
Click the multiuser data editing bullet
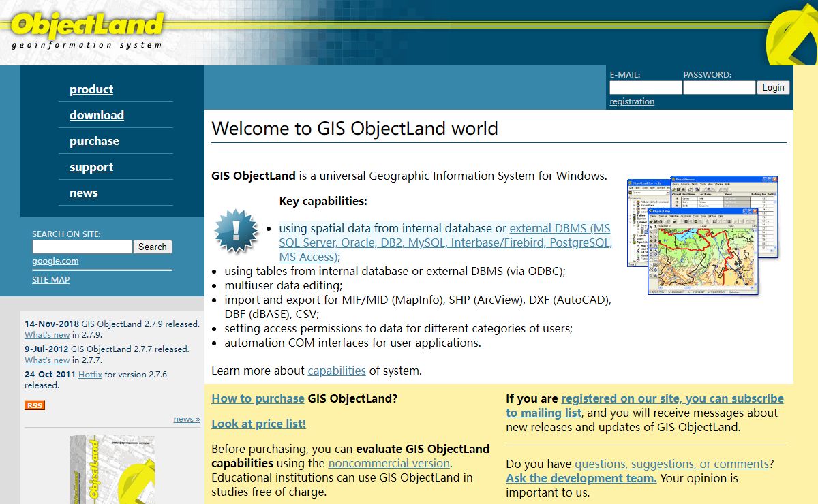284,285
